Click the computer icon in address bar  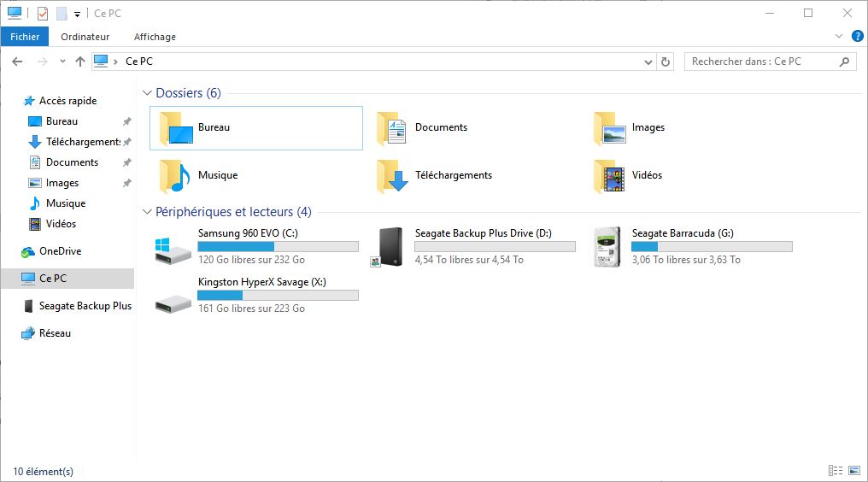click(101, 62)
